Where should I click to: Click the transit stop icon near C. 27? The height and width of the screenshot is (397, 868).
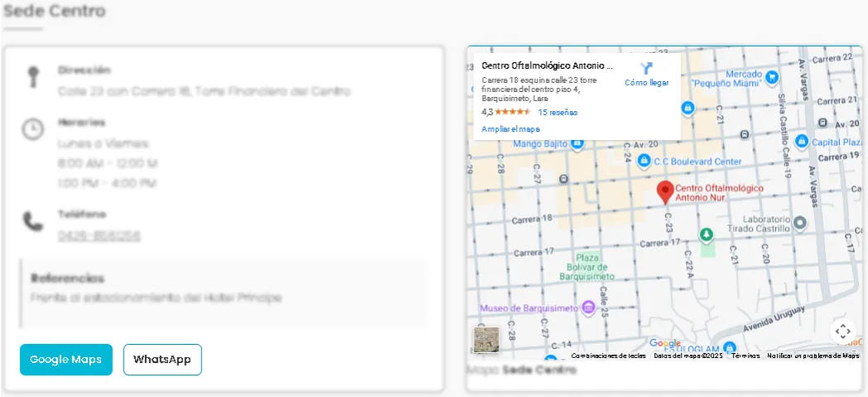tap(563, 179)
